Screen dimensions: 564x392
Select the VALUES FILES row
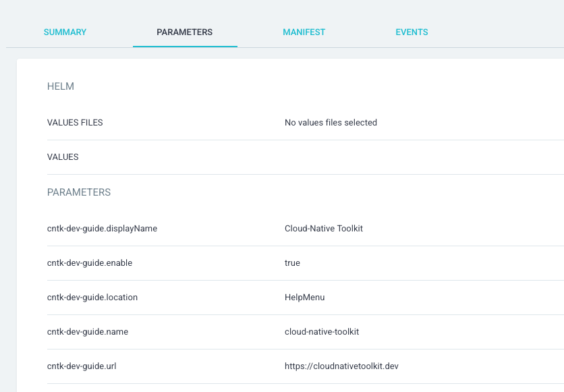point(75,122)
